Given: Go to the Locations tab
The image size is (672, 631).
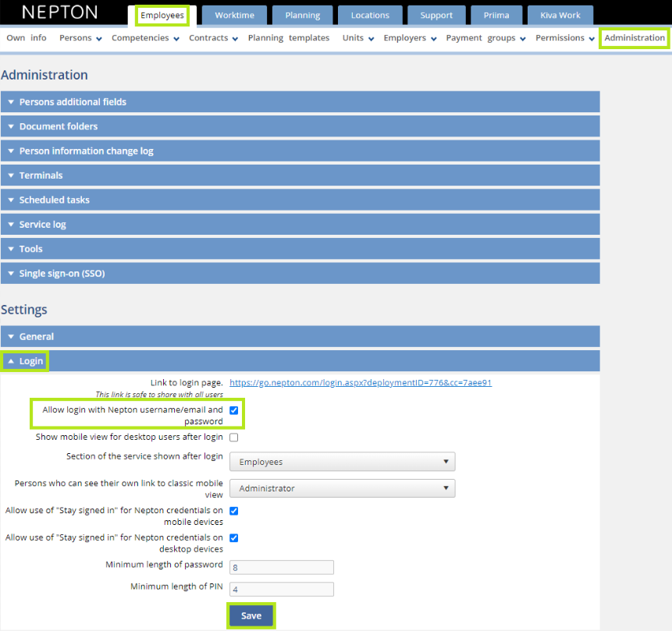Looking at the screenshot, I should click(x=370, y=16).
